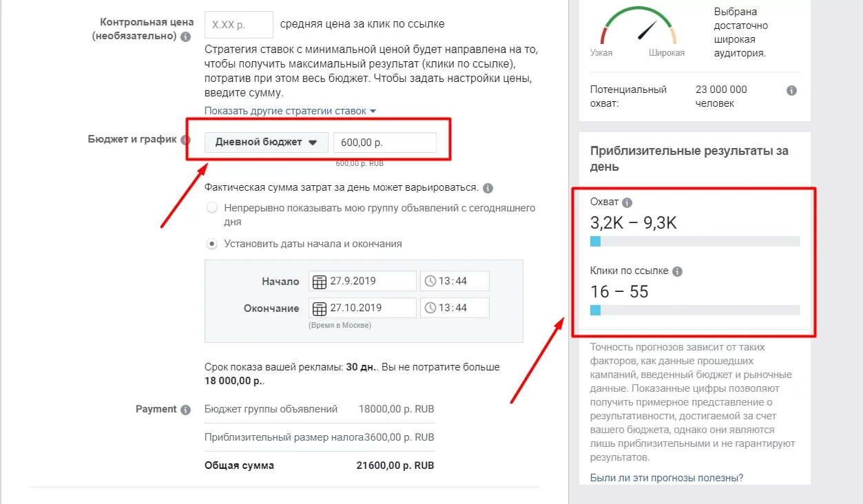Select continuous ad display radio option
The width and height of the screenshot is (863, 504).
click(x=212, y=208)
